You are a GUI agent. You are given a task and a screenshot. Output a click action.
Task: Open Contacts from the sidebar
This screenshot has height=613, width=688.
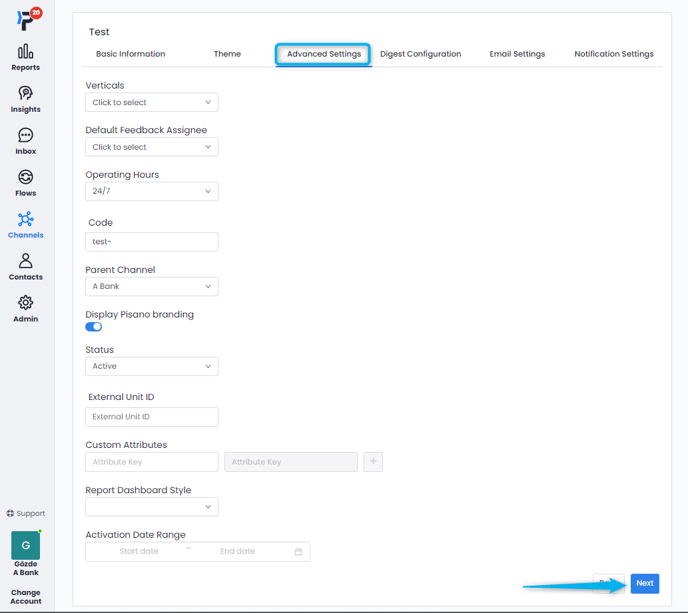tap(26, 267)
